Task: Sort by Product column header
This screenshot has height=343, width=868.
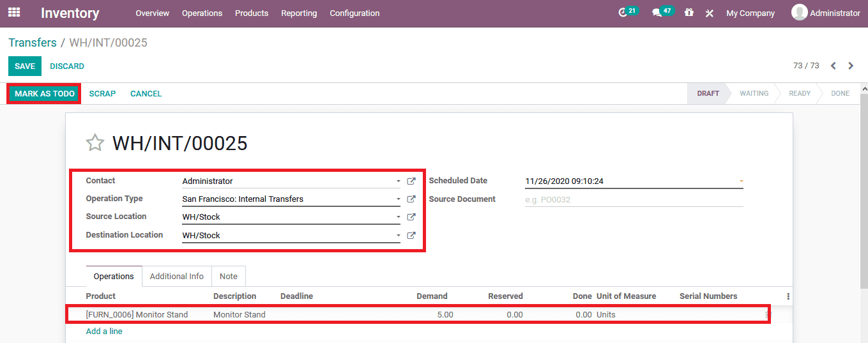Action: (101, 296)
